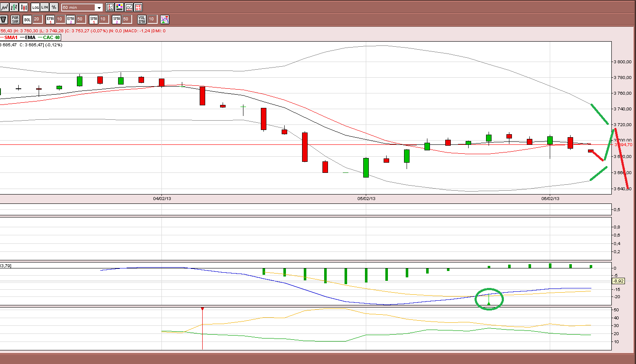Open the color palette settings icon

click(119, 7)
